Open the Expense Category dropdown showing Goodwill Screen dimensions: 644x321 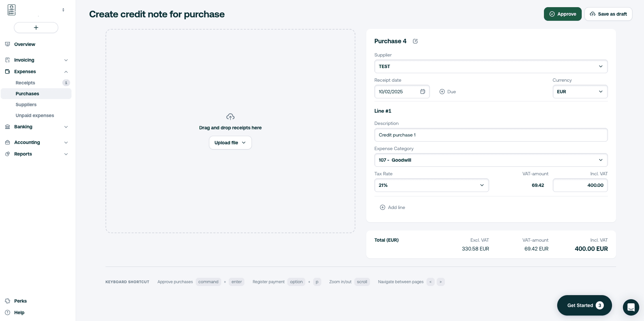coord(601,160)
